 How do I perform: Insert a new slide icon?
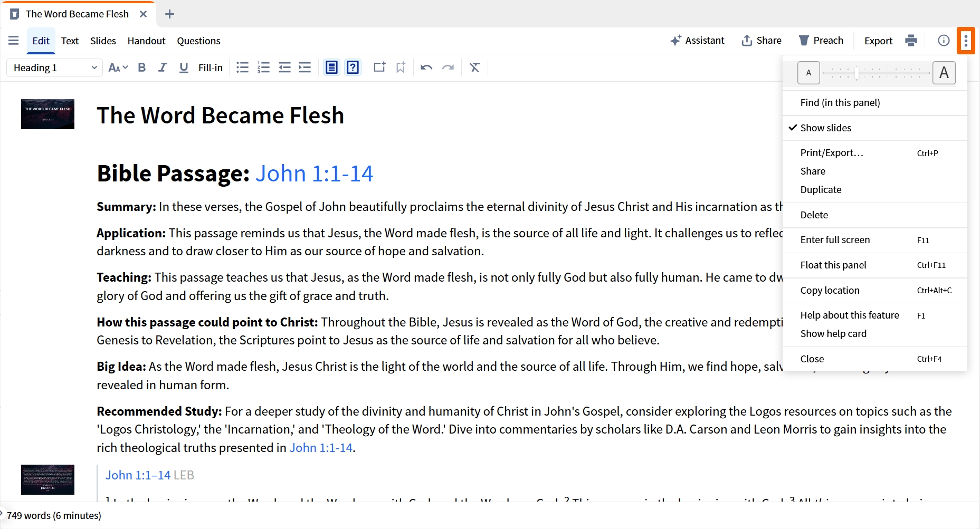point(379,68)
